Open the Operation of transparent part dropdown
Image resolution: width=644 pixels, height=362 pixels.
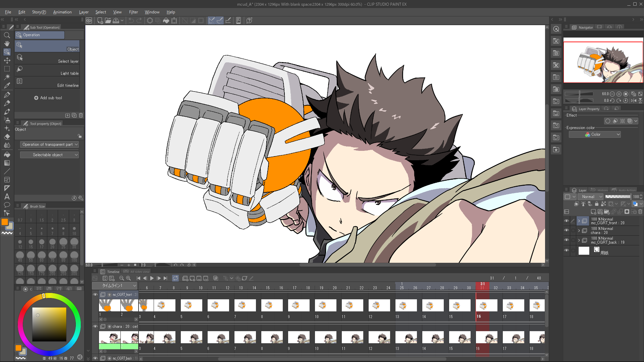[x=49, y=144]
